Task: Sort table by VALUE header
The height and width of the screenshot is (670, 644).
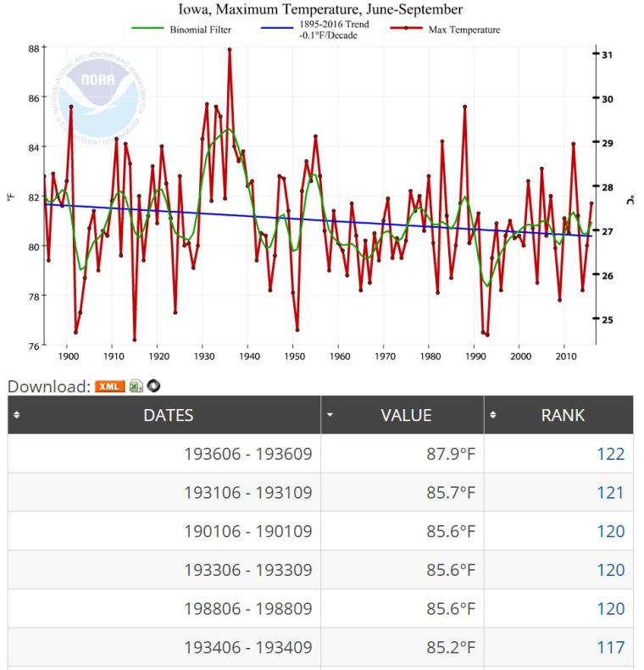Action: pos(406,415)
